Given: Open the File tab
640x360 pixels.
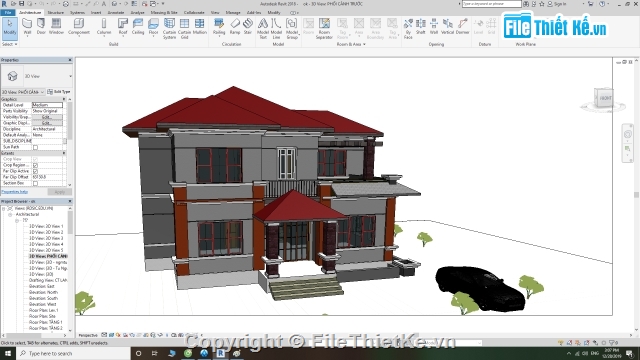Looking at the screenshot, I should (x=7, y=13).
